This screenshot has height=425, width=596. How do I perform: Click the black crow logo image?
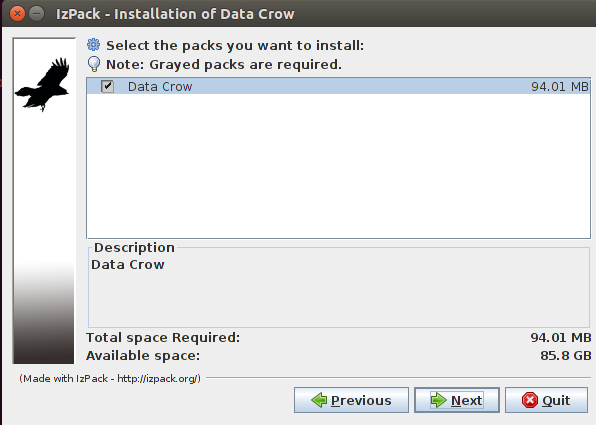[x=42, y=84]
